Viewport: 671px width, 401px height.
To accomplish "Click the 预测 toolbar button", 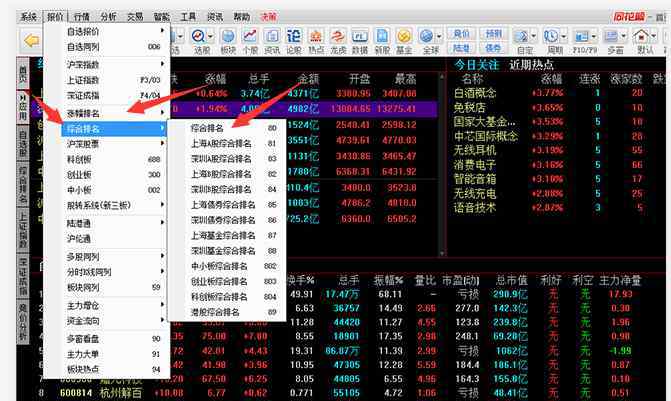I will [493, 33].
